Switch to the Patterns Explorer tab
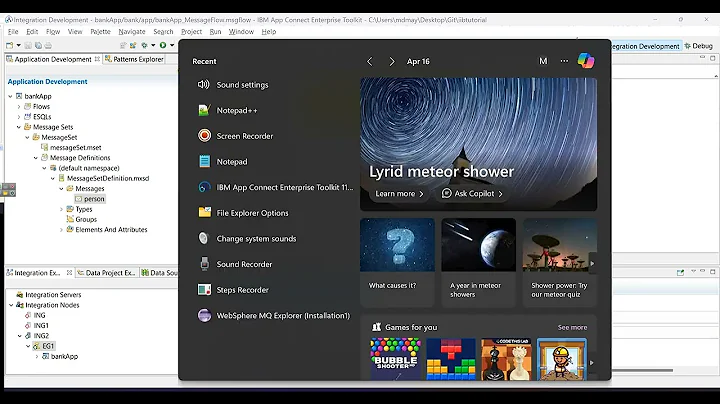The width and height of the screenshot is (720, 404). 134,59
